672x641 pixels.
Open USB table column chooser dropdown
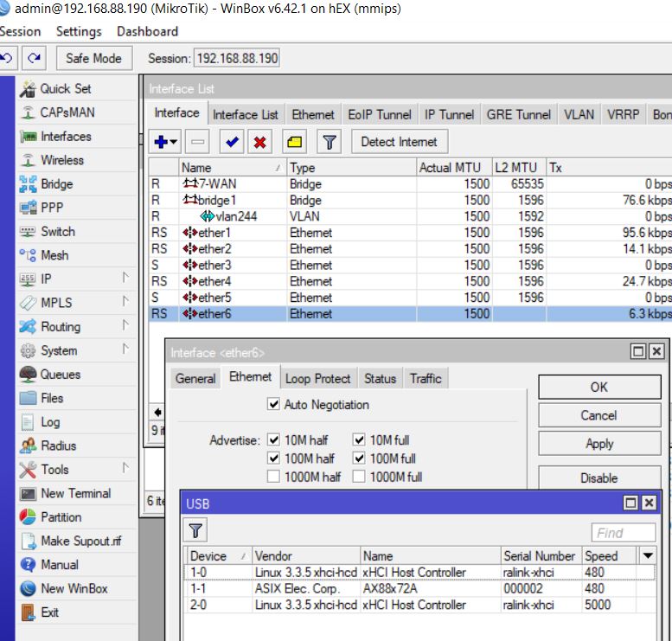point(648,555)
